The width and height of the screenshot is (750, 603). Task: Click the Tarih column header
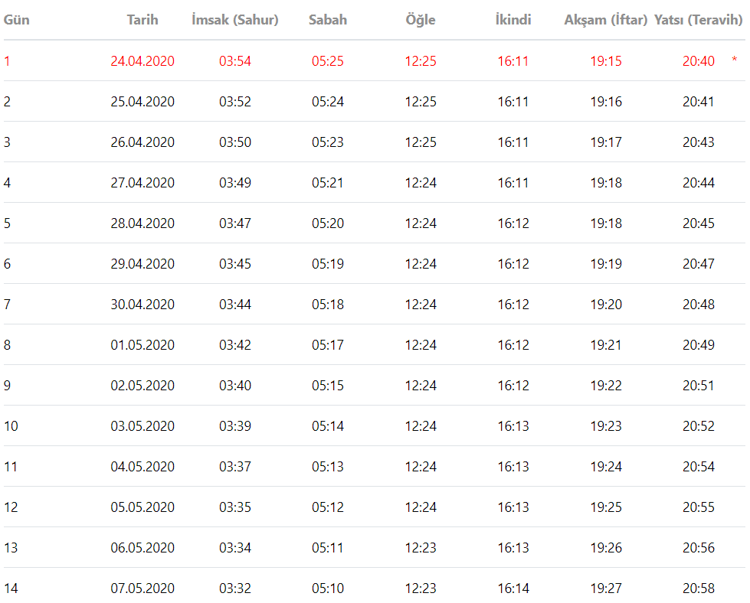pyautogui.click(x=142, y=20)
